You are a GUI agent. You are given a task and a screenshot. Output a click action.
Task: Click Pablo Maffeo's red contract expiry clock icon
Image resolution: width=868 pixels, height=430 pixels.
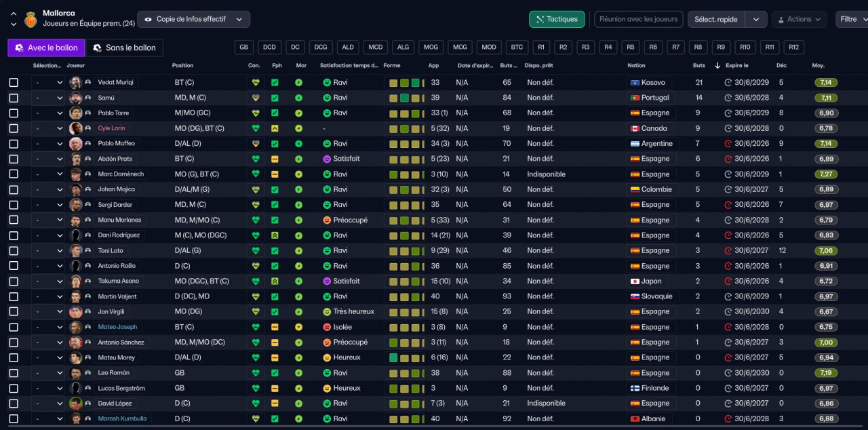click(728, 144)
